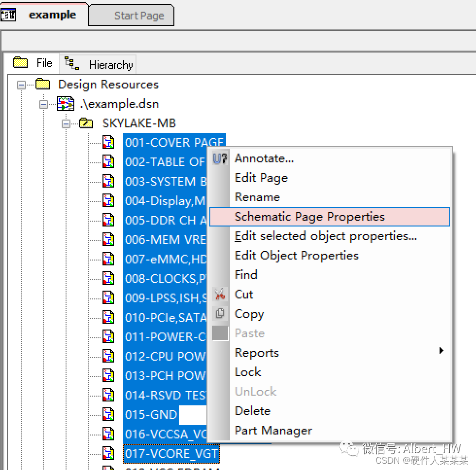
Task: Click the page icon beside 013-PCH POW
Action: point(108,376)
